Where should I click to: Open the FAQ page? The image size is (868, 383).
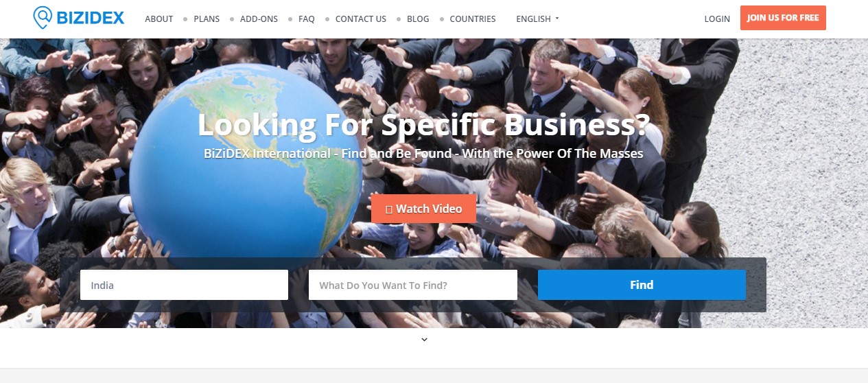pyautogui.click(x=307, y=19)
